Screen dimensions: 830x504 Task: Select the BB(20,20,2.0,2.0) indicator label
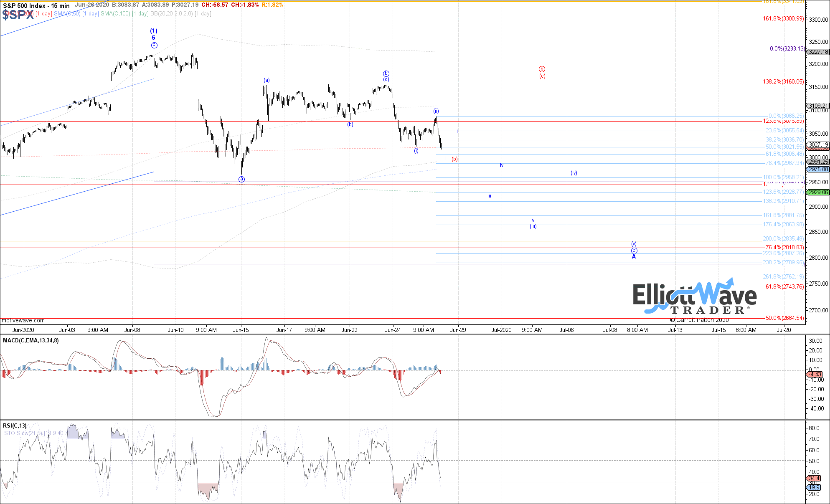pyautogui.click(x=171, y=14)
